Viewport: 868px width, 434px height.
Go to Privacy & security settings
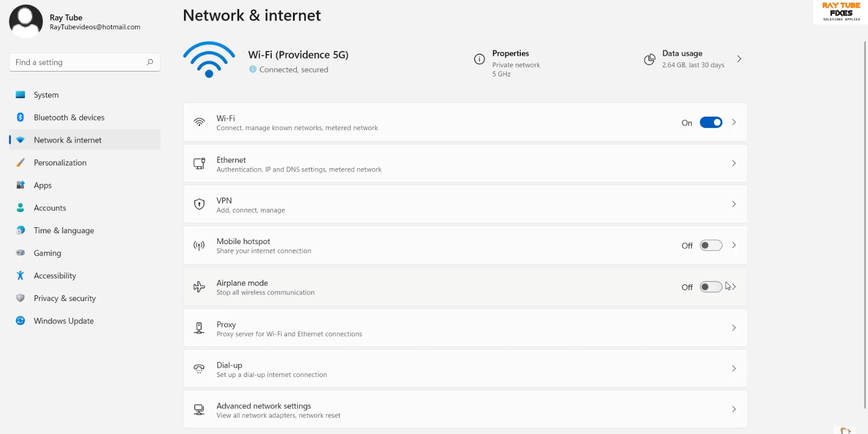tap(65, 298)
